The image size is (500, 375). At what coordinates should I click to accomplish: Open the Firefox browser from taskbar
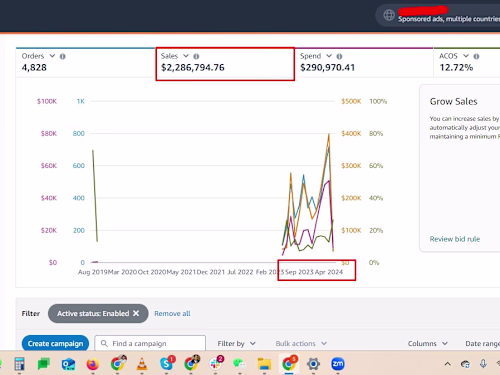[x=93, y=364]
